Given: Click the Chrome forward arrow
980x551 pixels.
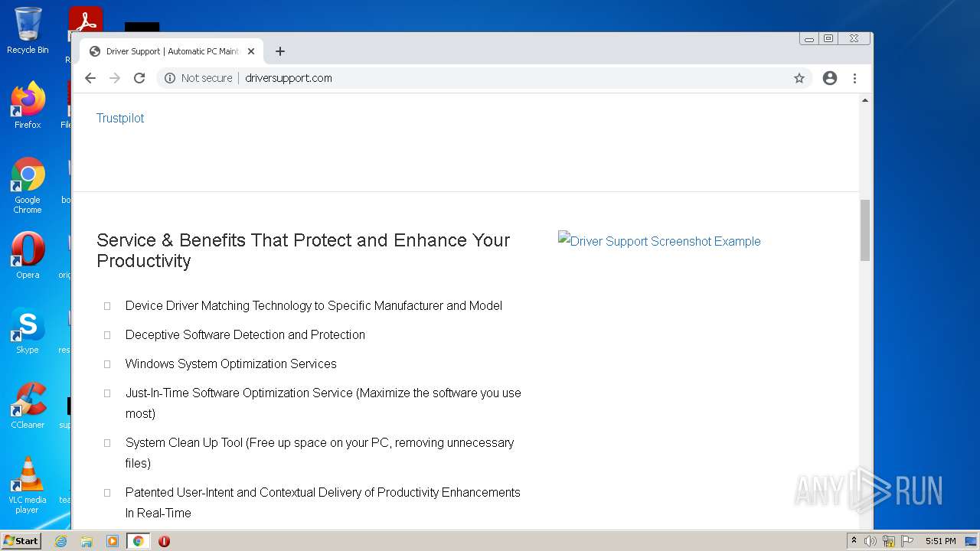Looking at the screenshot, I should pos(115,78).
